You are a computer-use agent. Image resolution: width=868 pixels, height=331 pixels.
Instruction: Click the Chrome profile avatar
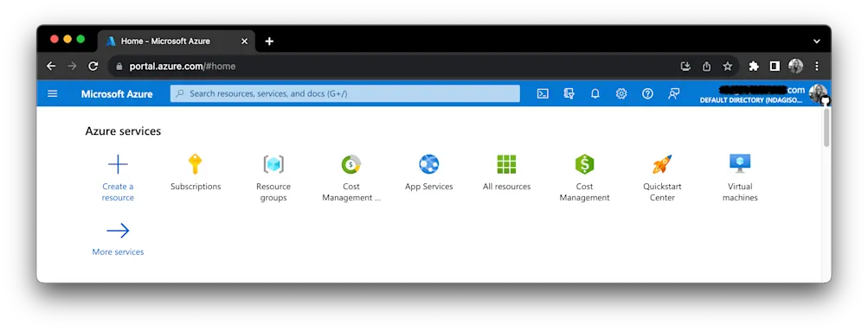[x=796, y=67]
